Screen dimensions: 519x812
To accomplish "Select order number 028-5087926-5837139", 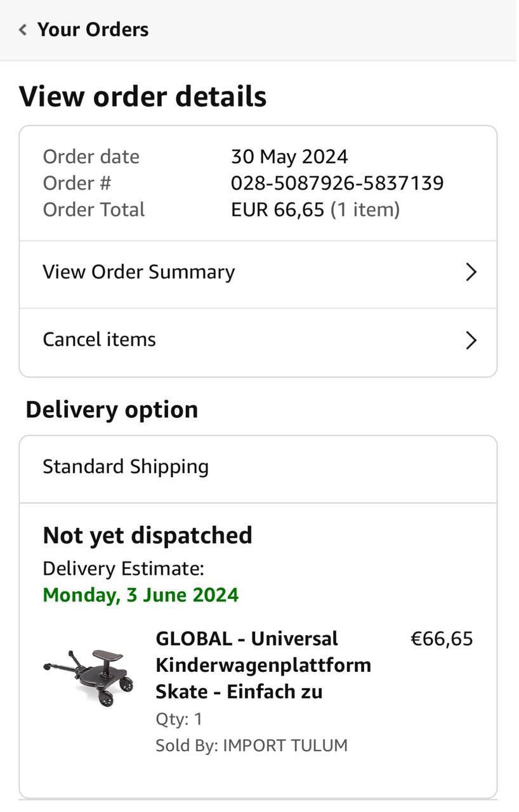I will point(337,183).
